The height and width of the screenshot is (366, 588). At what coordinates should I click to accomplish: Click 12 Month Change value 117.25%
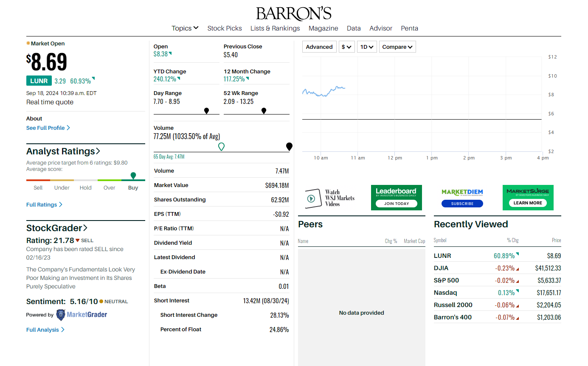234,79
